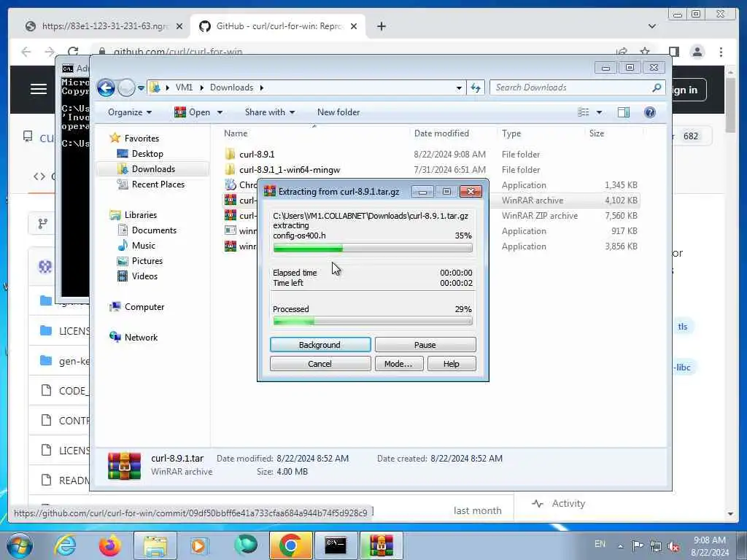Switch to Chrome in taskbar

click(x=291, y=545)
